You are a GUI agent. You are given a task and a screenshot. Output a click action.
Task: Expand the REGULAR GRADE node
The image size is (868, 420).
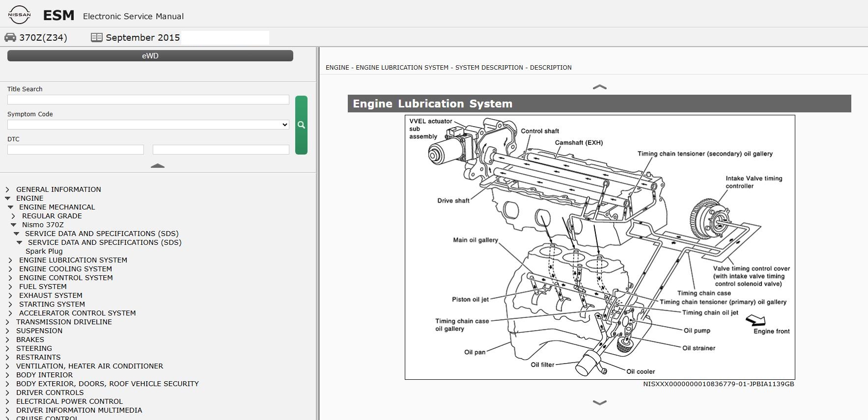(x=13, y=216)
